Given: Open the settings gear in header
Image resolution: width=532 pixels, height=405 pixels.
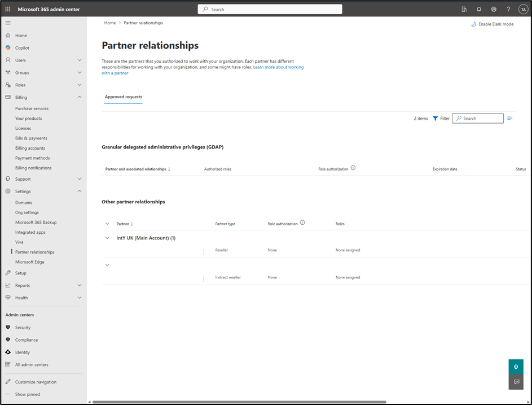Looking at the screenshot, I should pyautogui.click(x=494, y=9).
